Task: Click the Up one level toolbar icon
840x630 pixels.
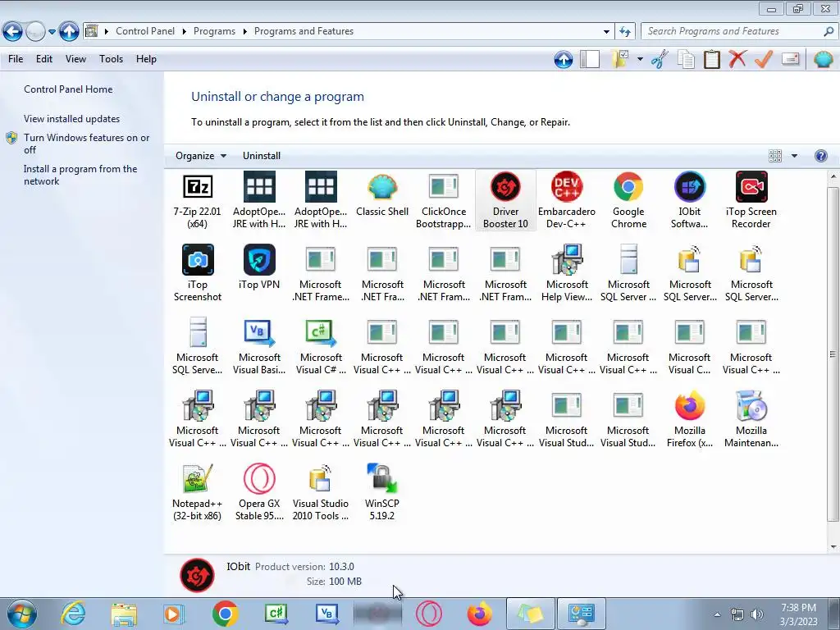Action: click(563, 59)
